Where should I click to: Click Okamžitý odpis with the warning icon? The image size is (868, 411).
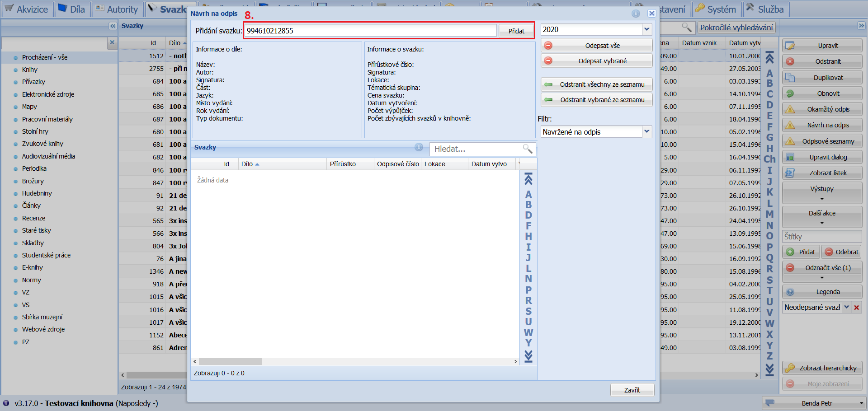pos(822,109)
